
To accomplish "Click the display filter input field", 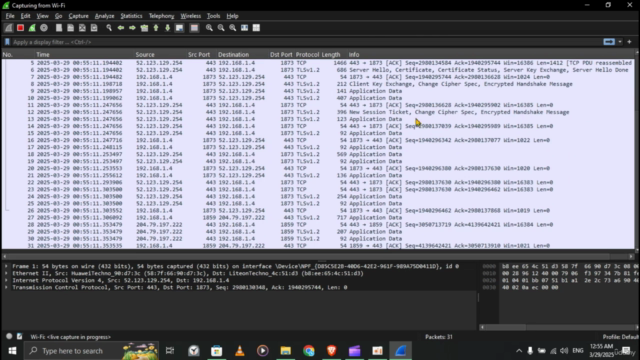I will click(306, 42).
